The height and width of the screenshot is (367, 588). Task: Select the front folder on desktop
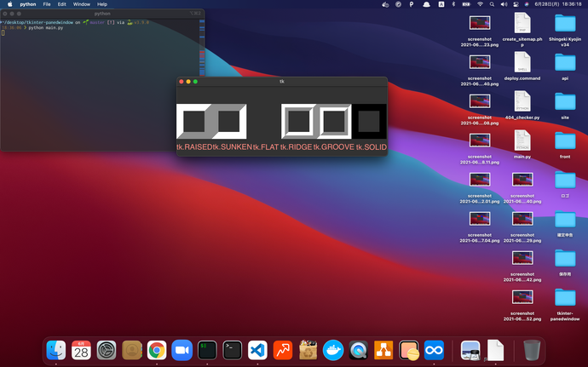tap(565, 140)
